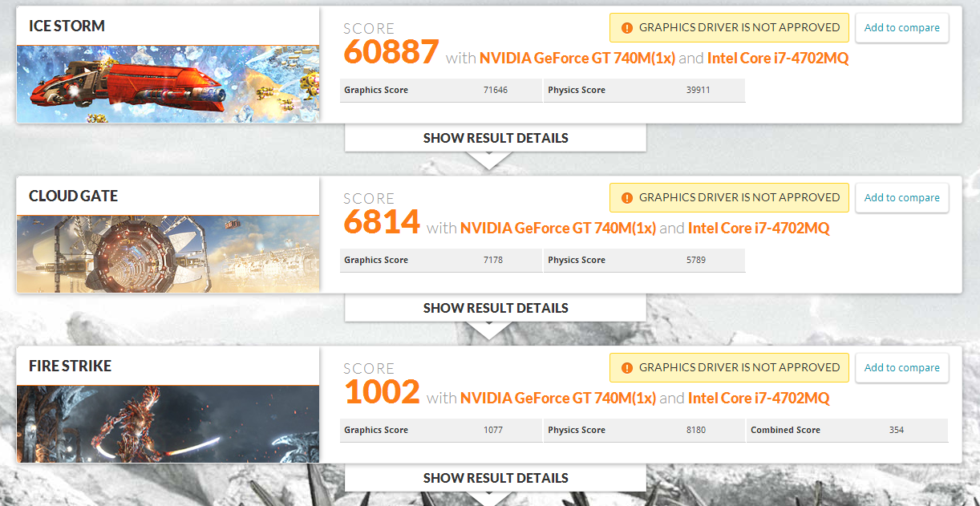This screenshot has width=980, height=506.
Task: Open Intel Core i7-4702MQ link in Fire Strike
Action: point(759,398)
